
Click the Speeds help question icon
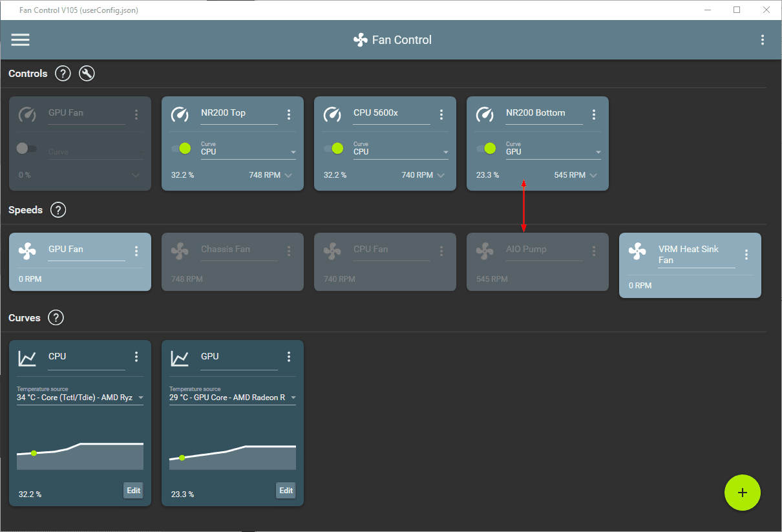click(58, 210)
